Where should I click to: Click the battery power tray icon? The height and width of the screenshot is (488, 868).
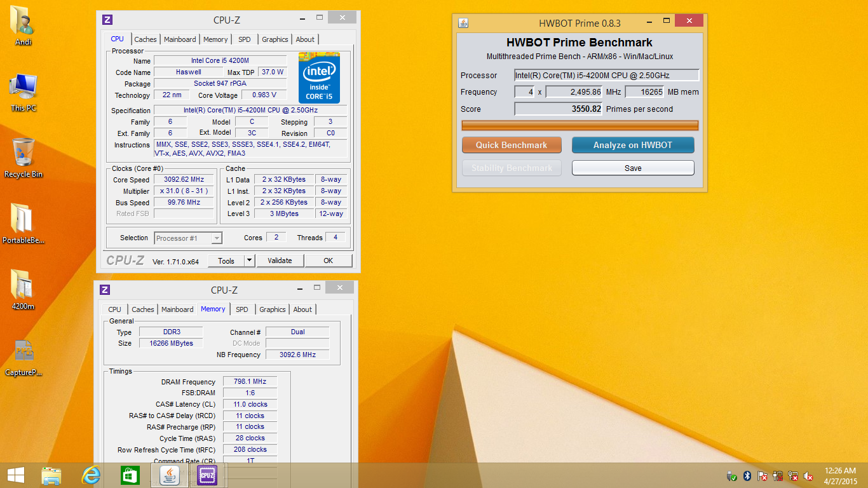778,476
